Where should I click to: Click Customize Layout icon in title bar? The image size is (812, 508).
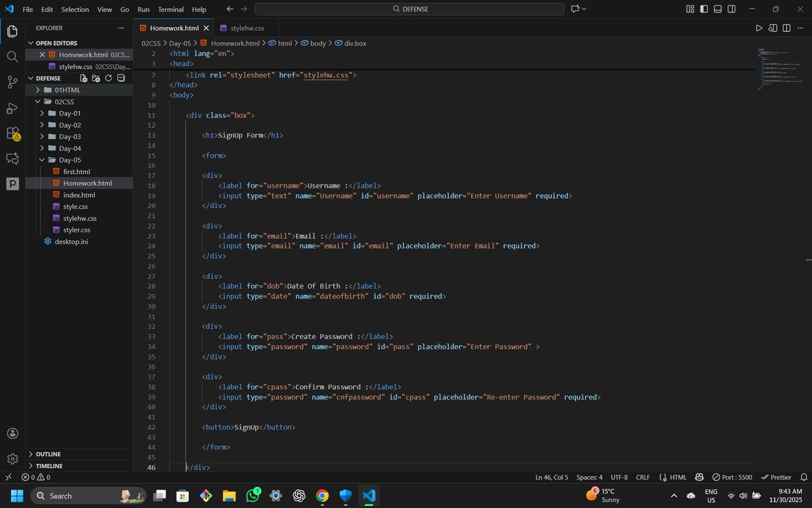[x=690, y=9]
